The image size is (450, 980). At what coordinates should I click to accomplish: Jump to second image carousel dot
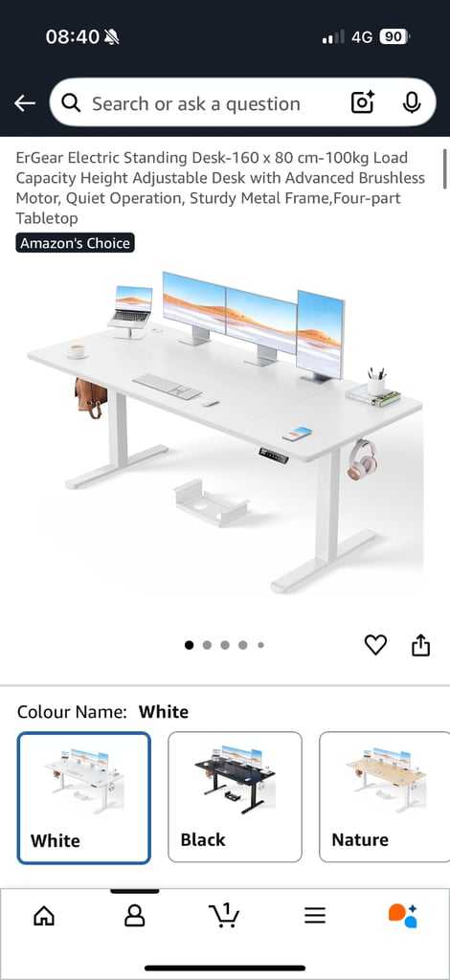207,645
